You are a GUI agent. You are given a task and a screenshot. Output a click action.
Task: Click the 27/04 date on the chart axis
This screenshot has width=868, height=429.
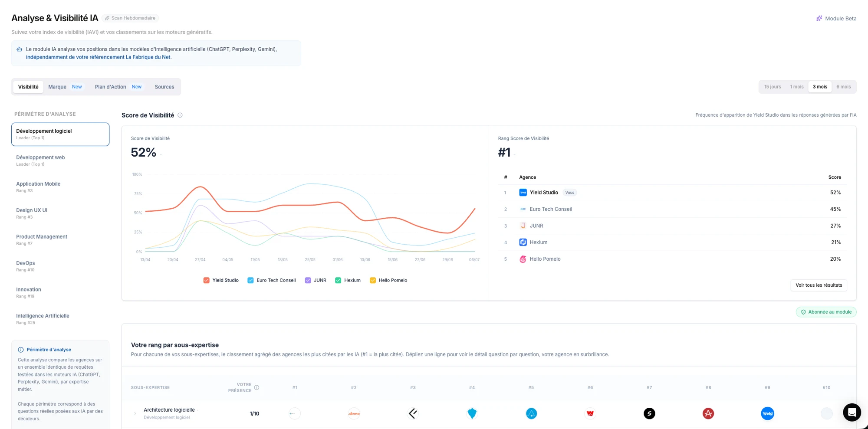(x=200, y=260)
